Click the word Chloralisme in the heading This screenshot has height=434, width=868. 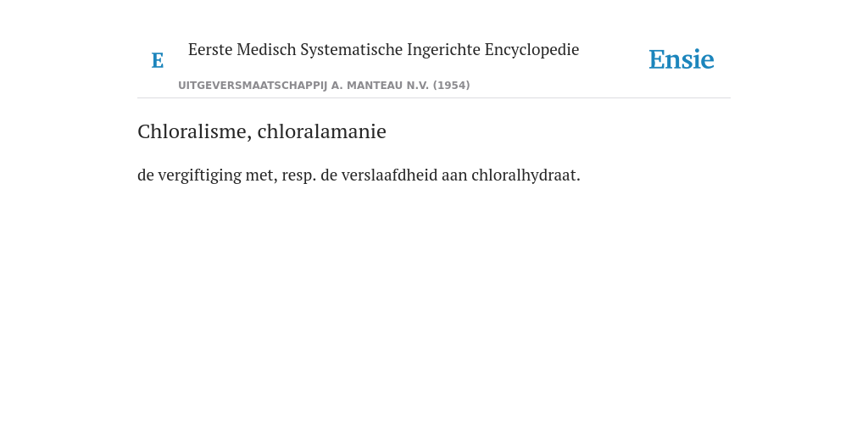[195, 131]
